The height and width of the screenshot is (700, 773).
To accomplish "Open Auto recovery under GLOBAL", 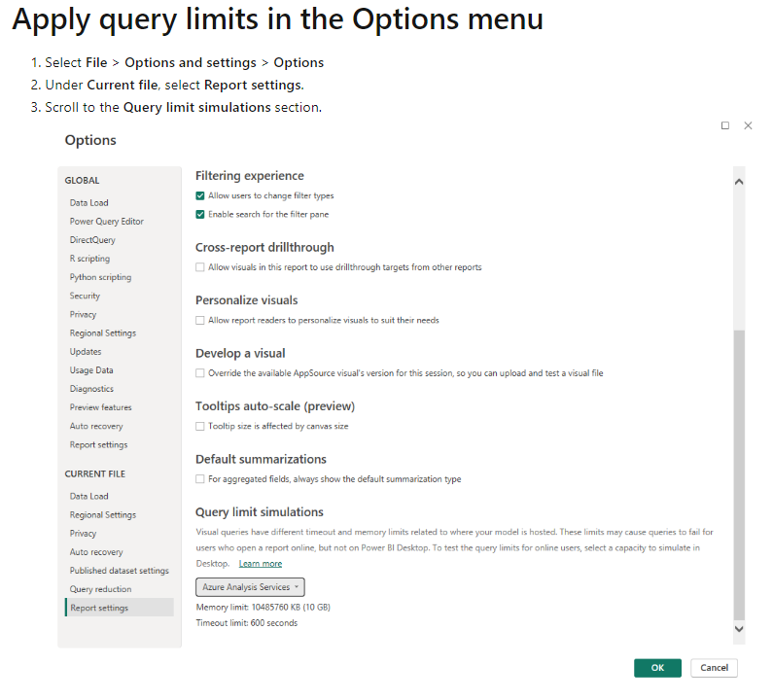I will pos(96,427).
